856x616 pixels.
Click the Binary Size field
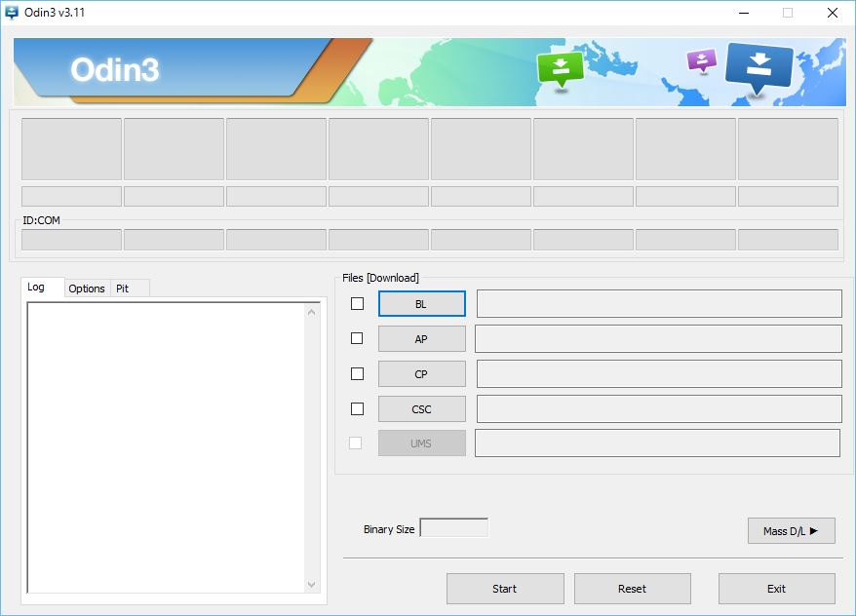click(x=453, y=527)
